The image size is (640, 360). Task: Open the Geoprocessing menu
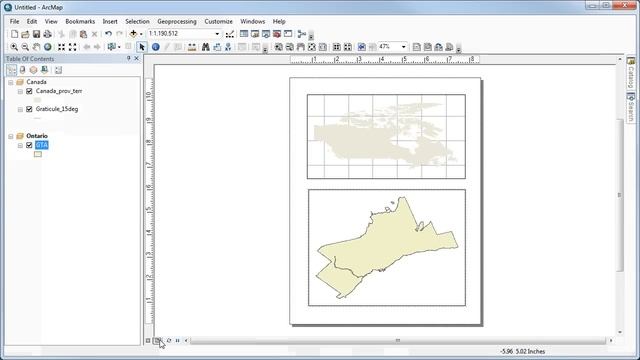(177, 21)
